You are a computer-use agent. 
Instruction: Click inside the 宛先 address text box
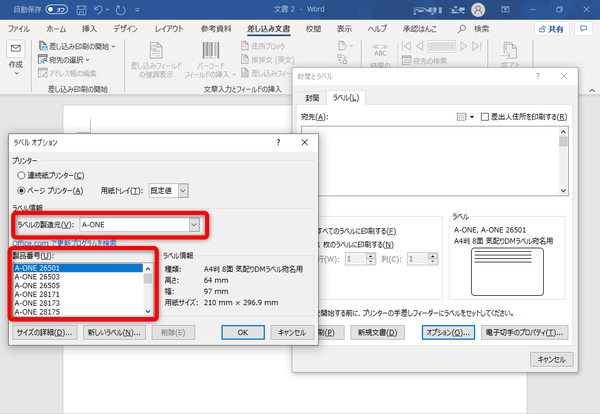coord(430,161)
